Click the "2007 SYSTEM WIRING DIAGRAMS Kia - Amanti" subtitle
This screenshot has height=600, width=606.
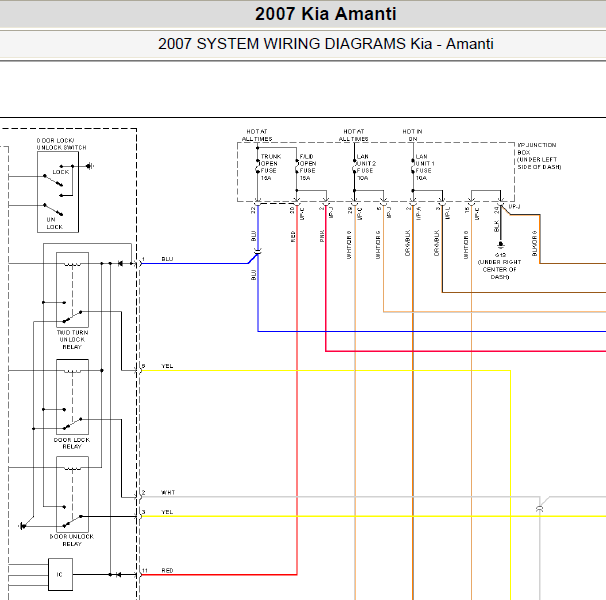tap(325, 44)
